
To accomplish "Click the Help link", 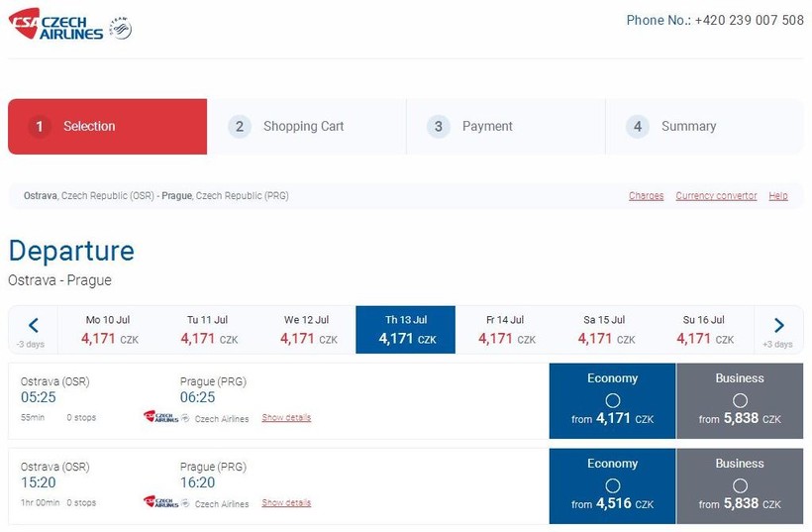I will coord(778,196).
